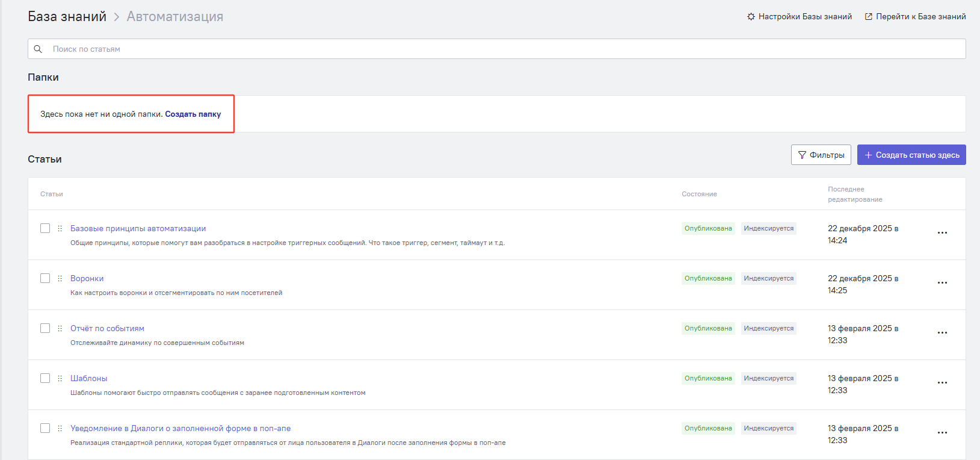Open the Уведомление в Диалоги article link

coord(180,428)
